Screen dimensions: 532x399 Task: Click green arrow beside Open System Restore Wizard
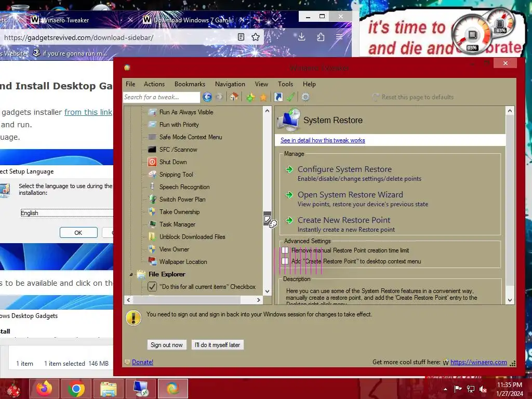(x=289, y=195)
